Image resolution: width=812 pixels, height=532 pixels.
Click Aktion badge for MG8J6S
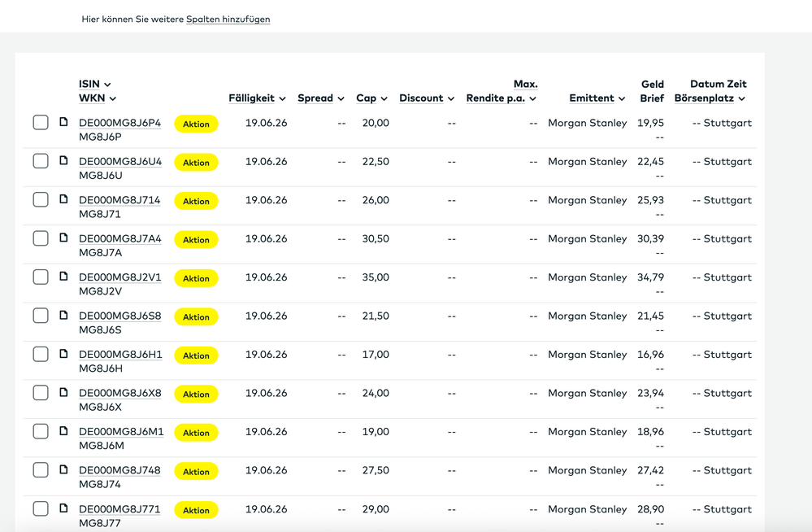click(x=196, y=316)
